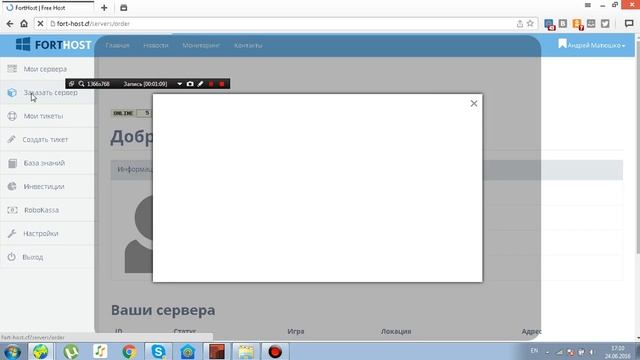Open the Создать тикет sidebar item
The width and height of the screenshot is (640, 360).
(47, 140)
